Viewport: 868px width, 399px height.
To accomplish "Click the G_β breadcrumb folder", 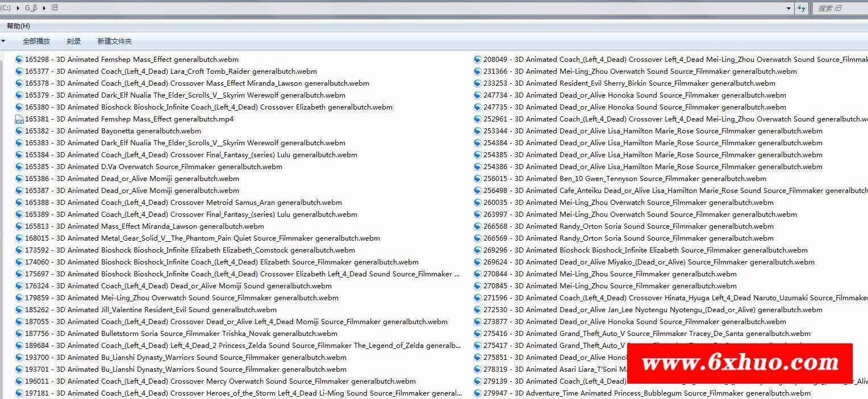I will coord(31,8).
